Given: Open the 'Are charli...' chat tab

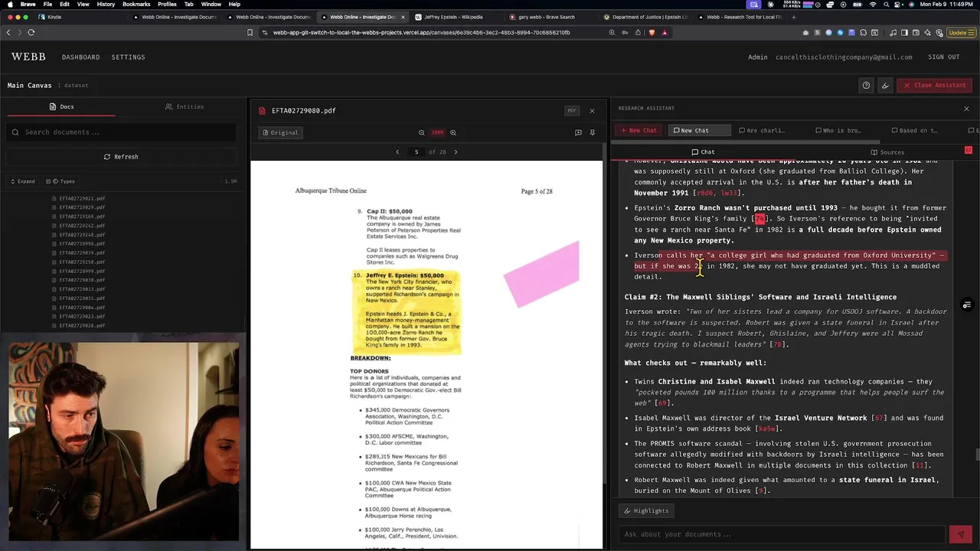Looking at the screenshot, I should pyautogui.click(x=762, y=130).
